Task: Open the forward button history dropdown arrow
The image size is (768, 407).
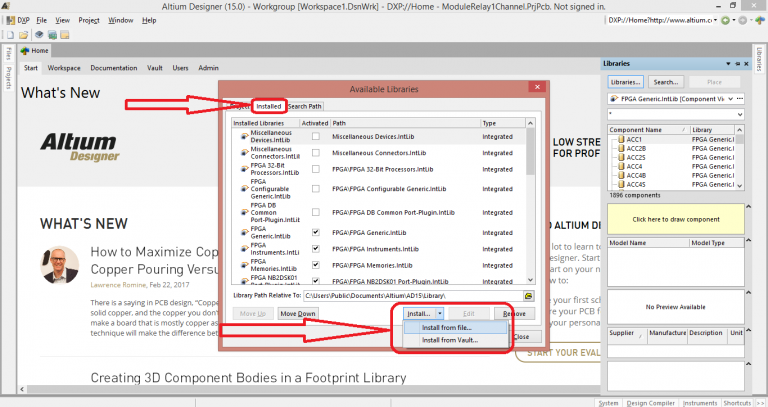Action: coord(750,20)
